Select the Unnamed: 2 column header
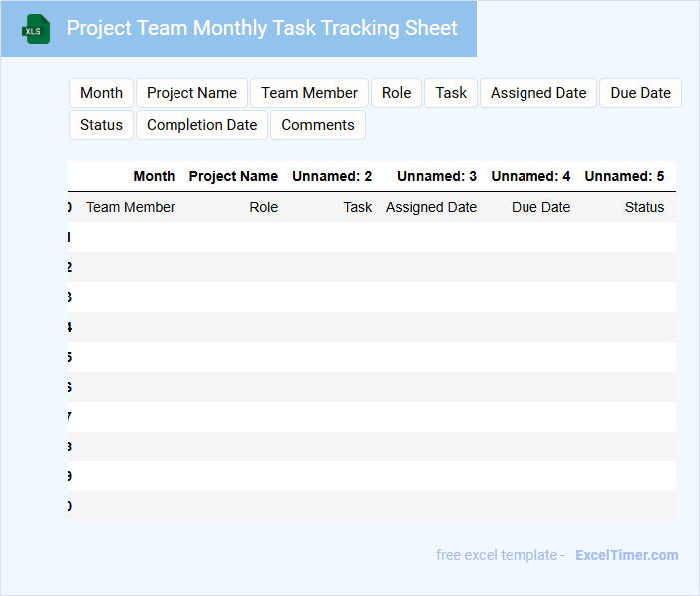The height and width of the screenshot is (596, 700). [332, 176]
